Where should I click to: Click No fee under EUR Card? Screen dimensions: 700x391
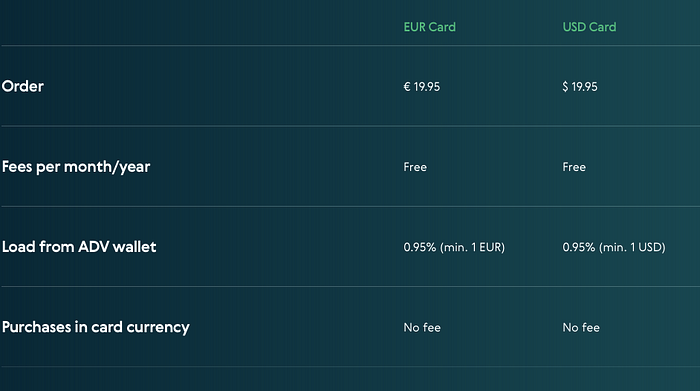422,328
